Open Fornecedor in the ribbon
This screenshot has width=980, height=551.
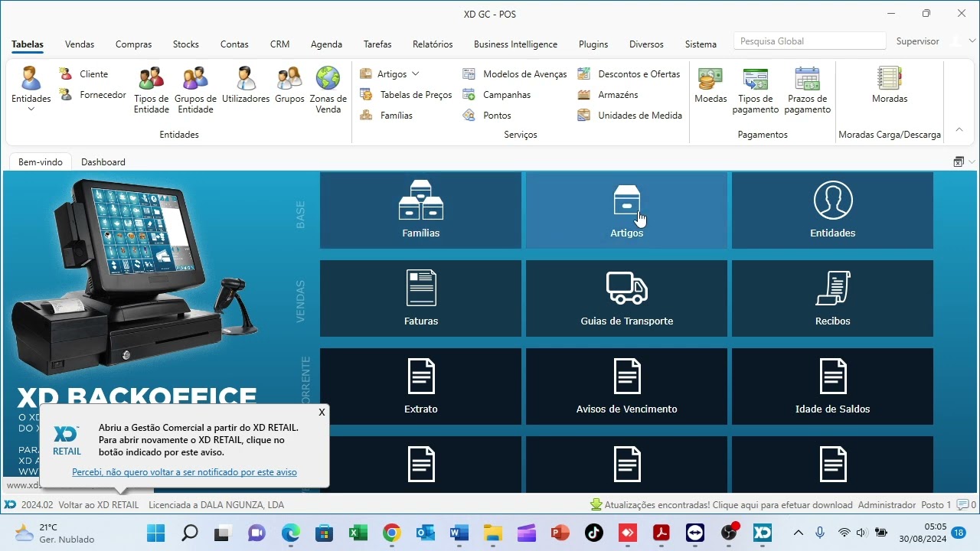(93, 95)
